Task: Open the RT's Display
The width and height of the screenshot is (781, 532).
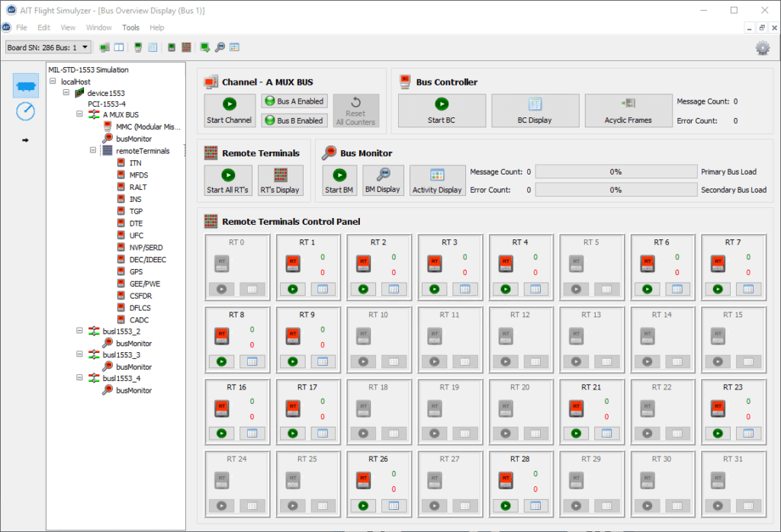Action: (x=280, y=181)
